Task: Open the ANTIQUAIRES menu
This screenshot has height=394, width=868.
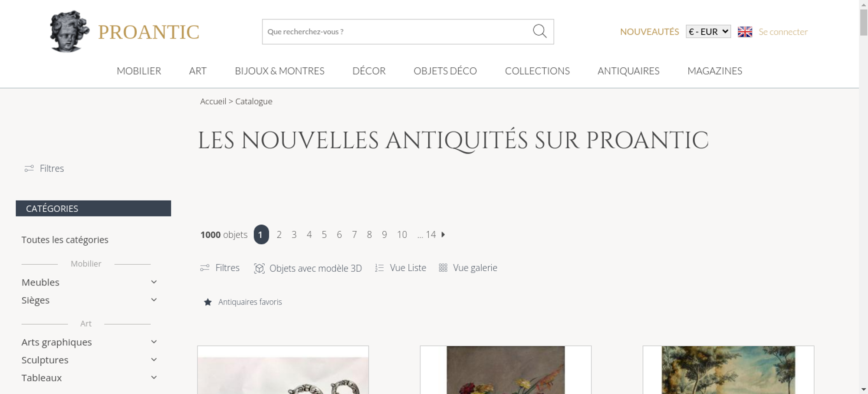Action: coord(628,71)
